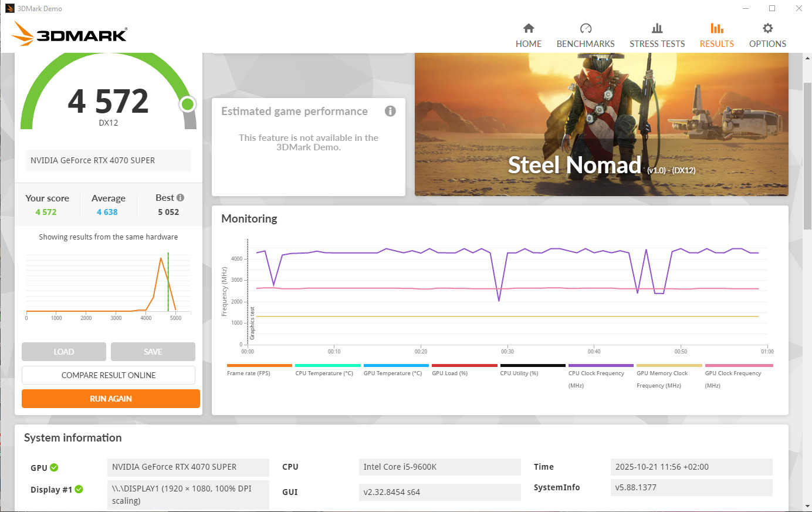Click the SAVE button
This screenshot has width=812, height=512.
[153, 352]
